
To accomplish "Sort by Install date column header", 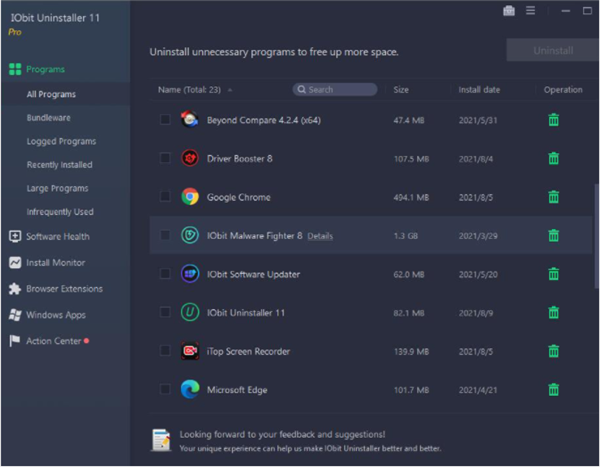I will (x=479, y=90).
